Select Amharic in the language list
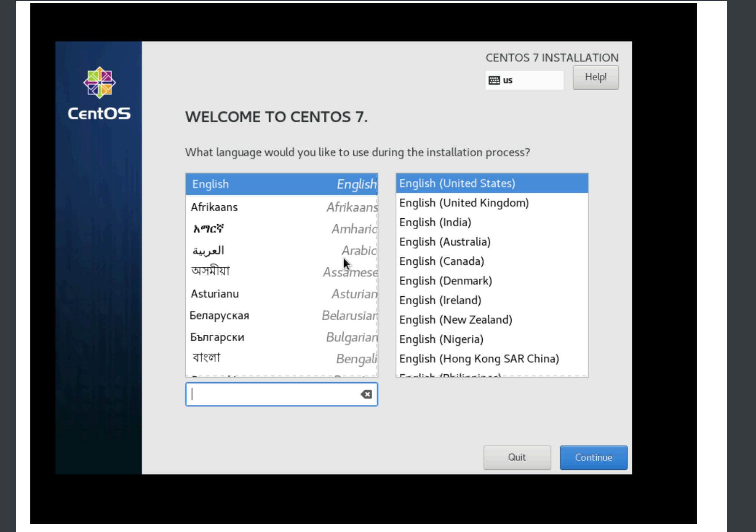This screenshot has width=756, height=532. coord(281,229)
